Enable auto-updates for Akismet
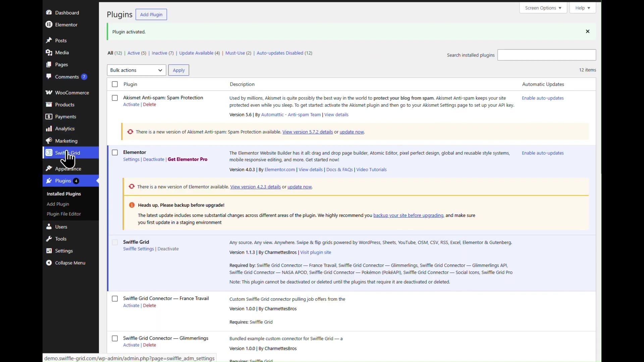This screenshot has width=644, height=362. tap(543, 98)
